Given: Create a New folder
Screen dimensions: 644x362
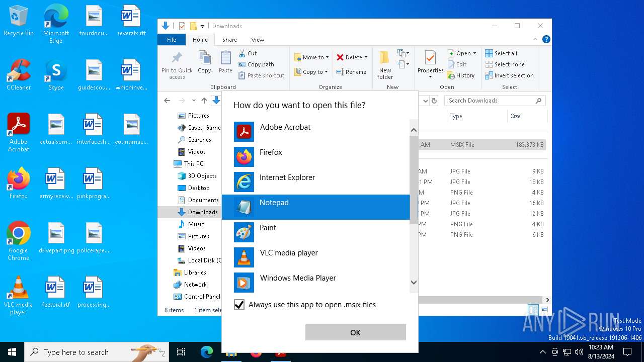Looking at the screenshot, I should click(385, 64).
